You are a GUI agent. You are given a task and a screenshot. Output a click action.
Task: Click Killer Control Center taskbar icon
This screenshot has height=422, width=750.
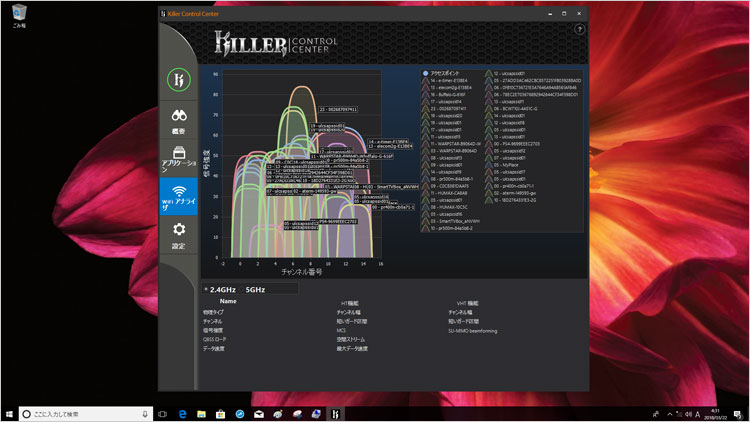(334, 412)
